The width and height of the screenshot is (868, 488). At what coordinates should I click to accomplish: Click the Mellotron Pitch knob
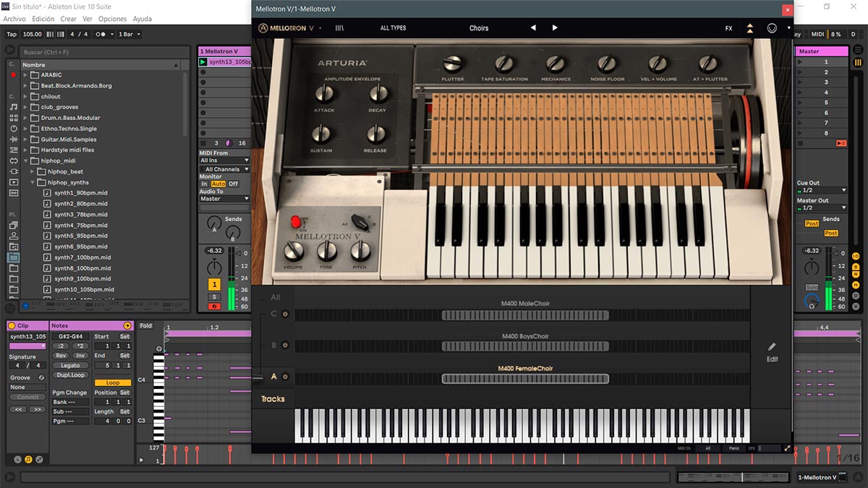[x=360, y=251]
